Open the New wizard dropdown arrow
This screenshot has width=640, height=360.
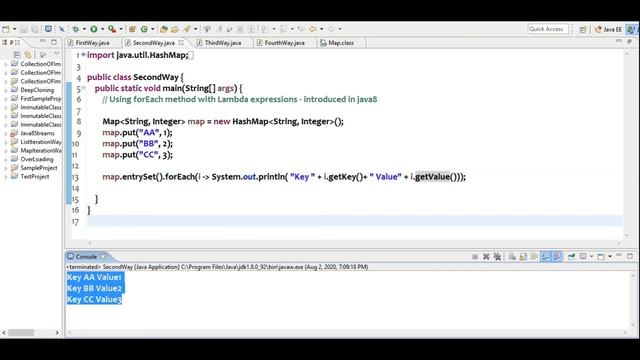[14, 29]
